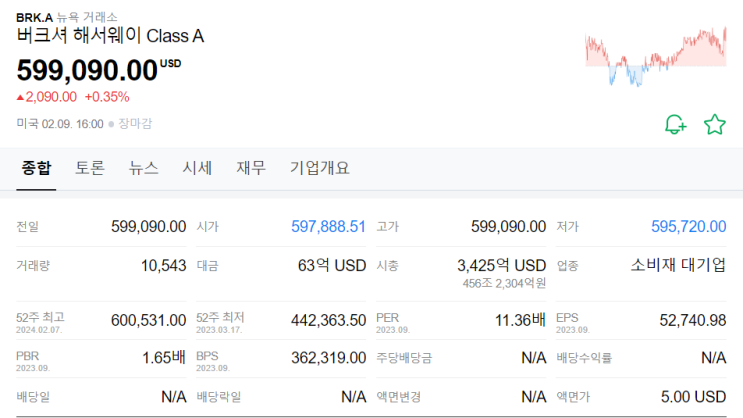Click the current price 599,090.00 USD
This screenshot has width=743, height=418.
click(x=99, y=70)
